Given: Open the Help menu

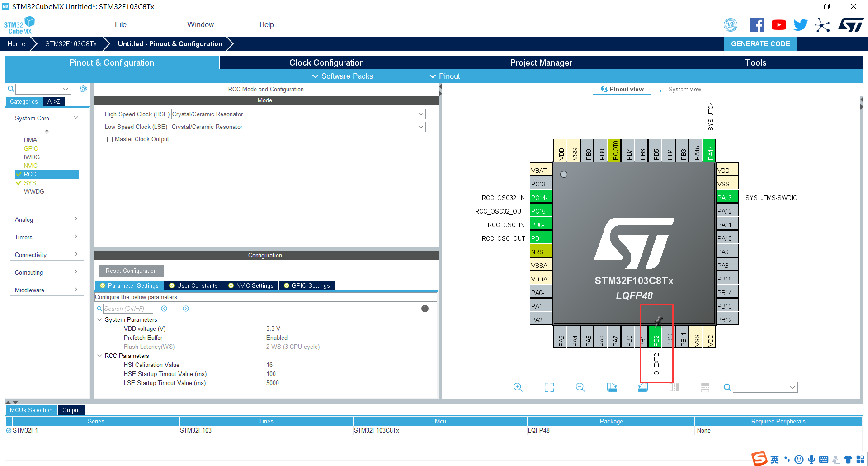Looking at the screenshot, I should 267,25.
